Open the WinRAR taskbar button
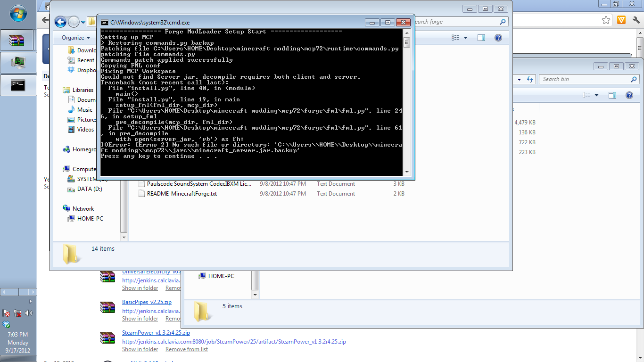This screenshot has width=644, height=362. (x=17, y=41)
